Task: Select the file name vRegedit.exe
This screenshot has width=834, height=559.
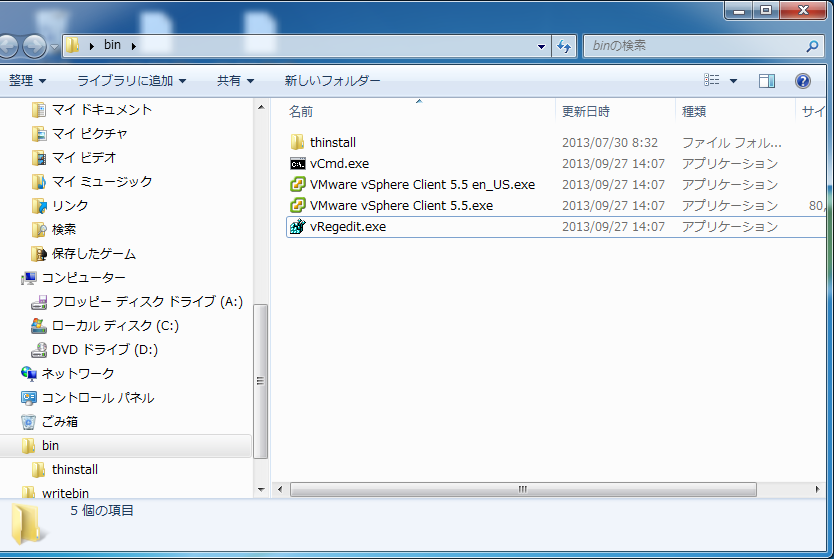Action: click(348, 227)
